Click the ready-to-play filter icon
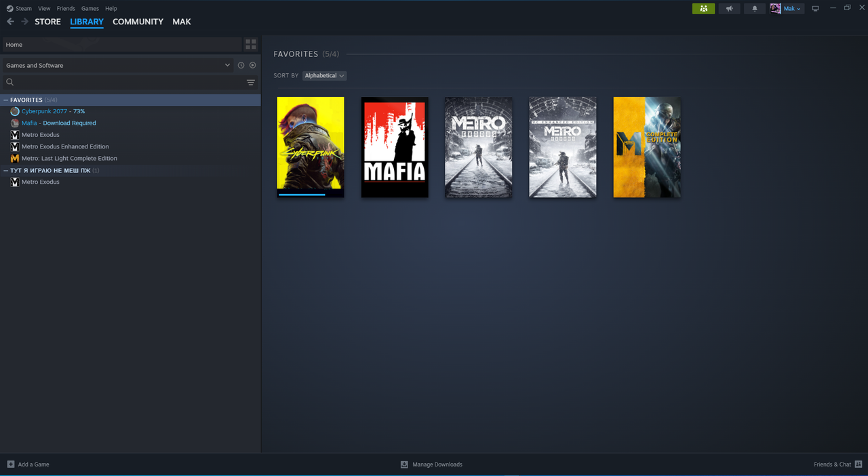 pyautogui.click(x=252, y=65)
